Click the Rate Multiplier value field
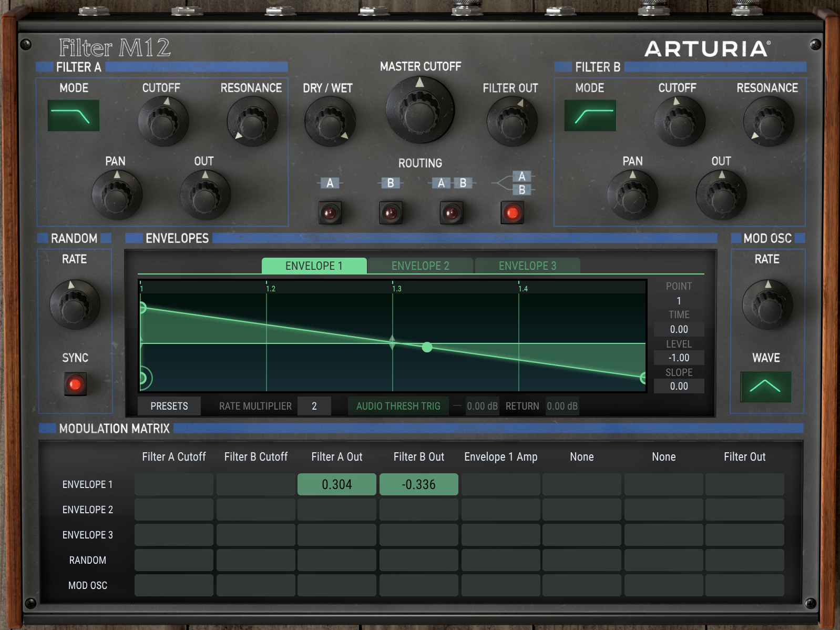840x630 pixels. (314, 406)
